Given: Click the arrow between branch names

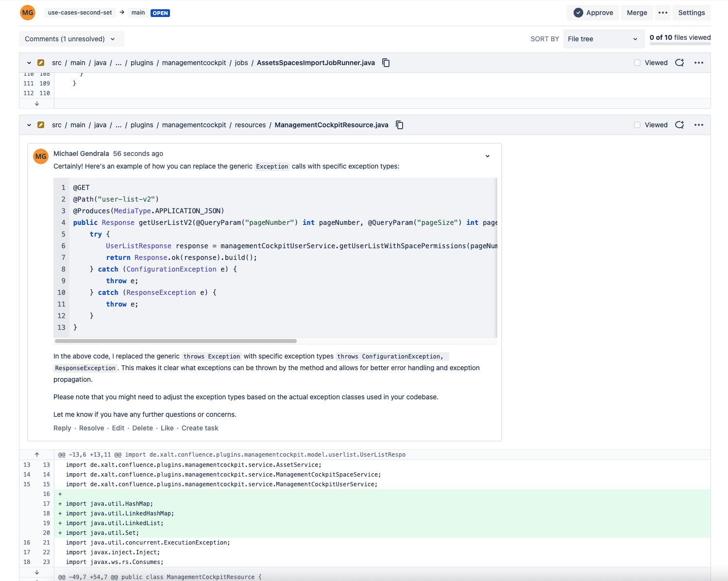Looking at the screenshot, I should [x=122, y=13].
